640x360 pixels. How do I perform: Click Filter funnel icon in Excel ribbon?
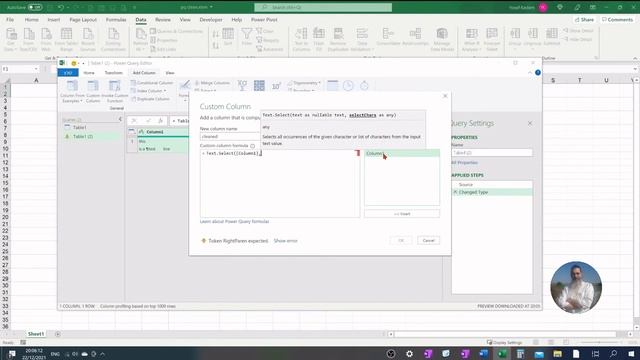[247, 37]
